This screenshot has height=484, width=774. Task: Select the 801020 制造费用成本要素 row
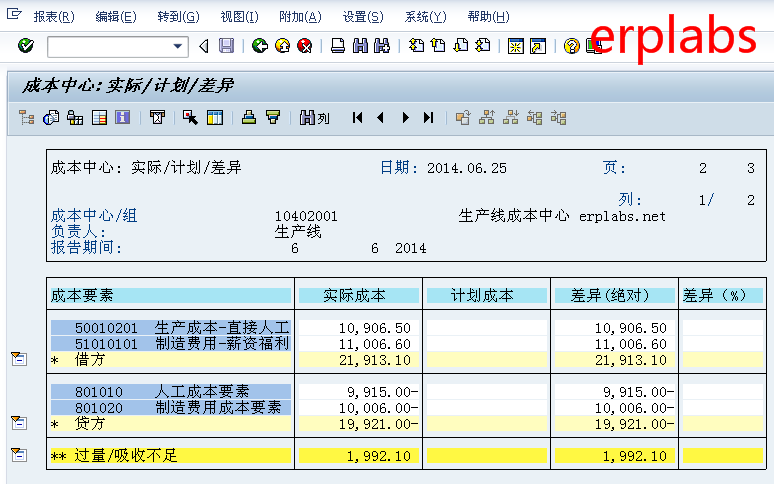coord(171,408)
